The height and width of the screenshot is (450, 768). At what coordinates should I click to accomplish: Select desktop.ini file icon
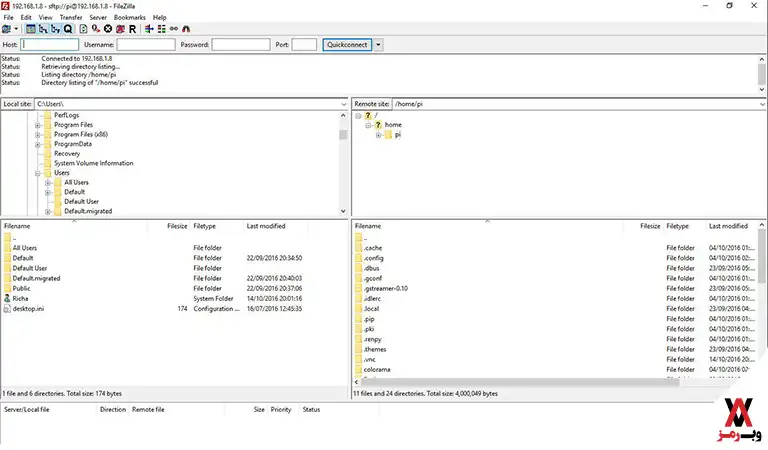pos(7,309)
